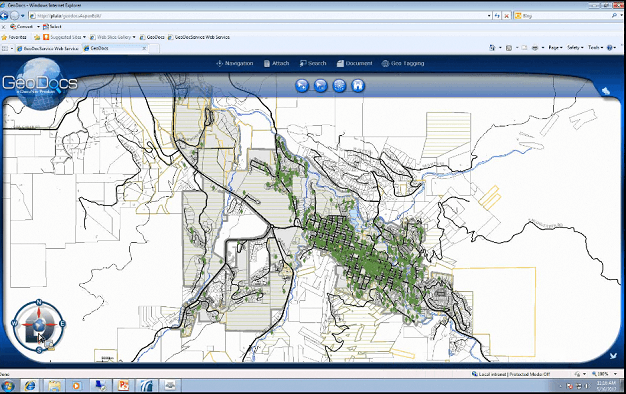Pan north using the compass N

39,302
